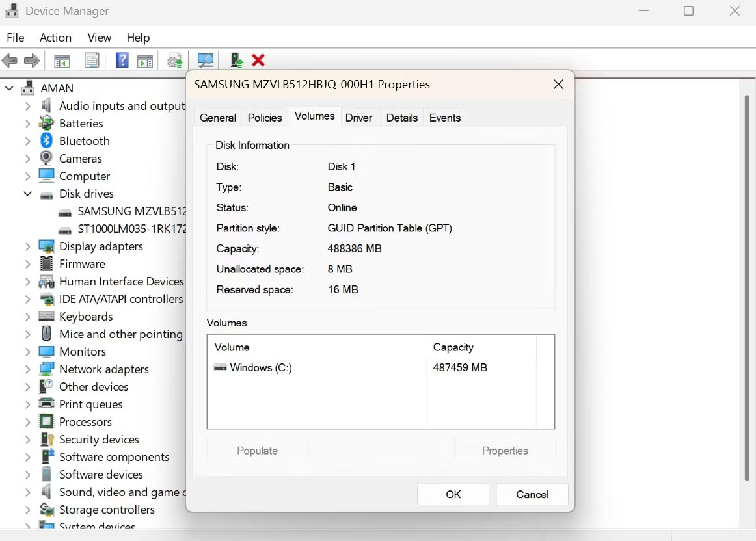Open the File menu
The width and height of the screenshot is (756, 541).
(x=16, y=38)
